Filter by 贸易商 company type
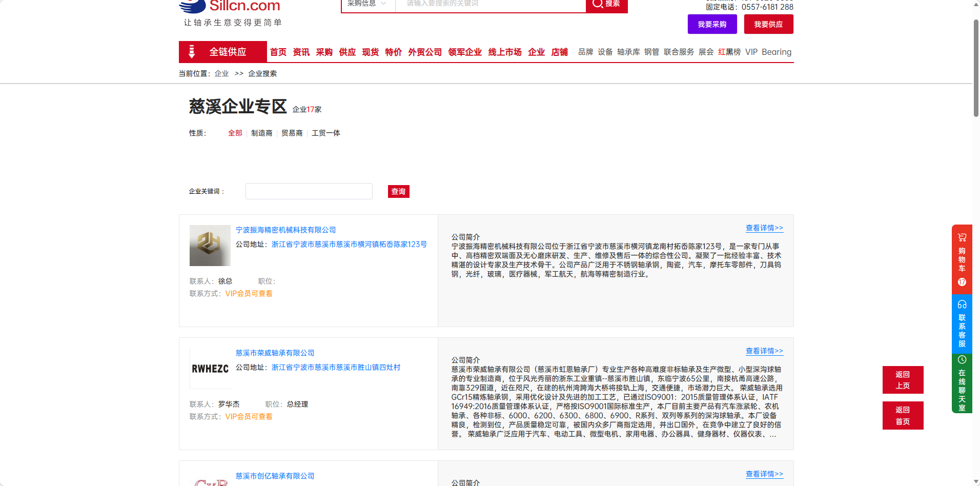Image resolution: width=980 pixels, height=486 pixels. (292, 133)
